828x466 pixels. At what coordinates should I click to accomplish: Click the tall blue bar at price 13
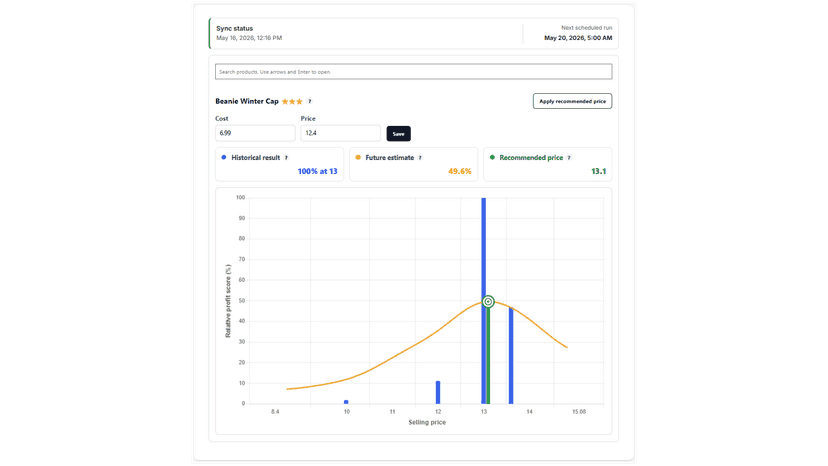click(483, 301)
